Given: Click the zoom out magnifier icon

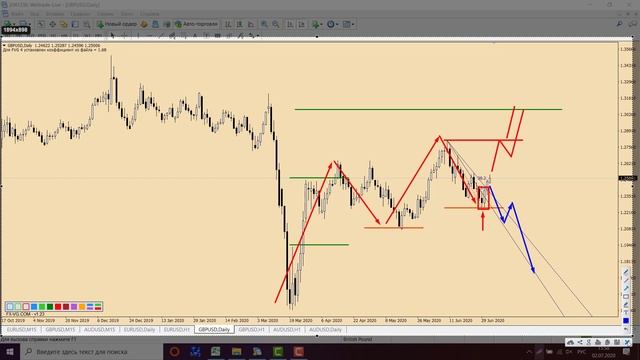Looking at the screenshot, I should [x=276, y=24].
